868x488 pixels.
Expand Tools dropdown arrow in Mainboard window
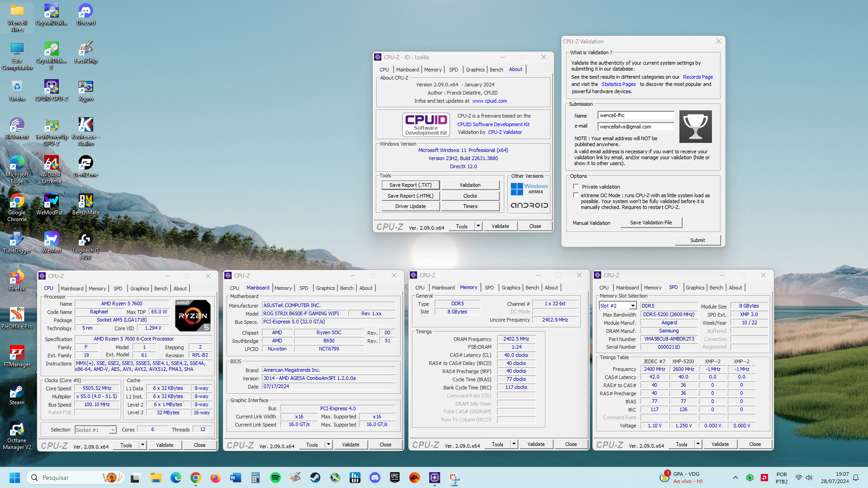tap(328, 445)
